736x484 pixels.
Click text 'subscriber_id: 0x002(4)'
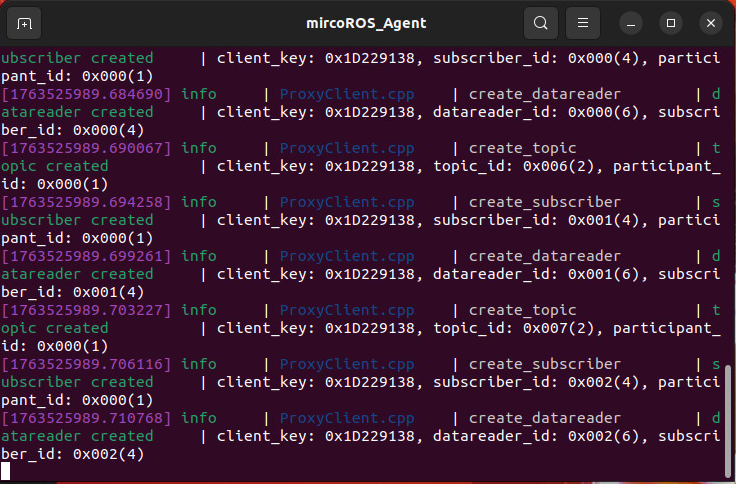(x=536, y=382)
